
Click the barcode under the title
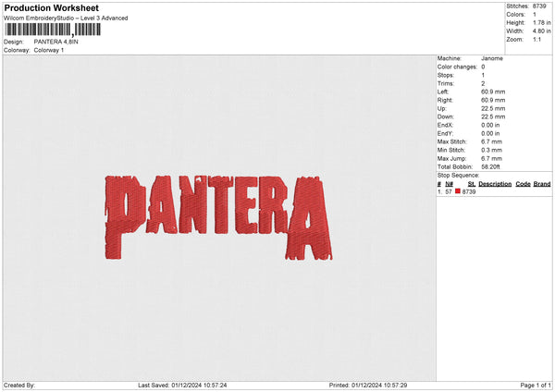pyautogui.click(x=53, y=30)
